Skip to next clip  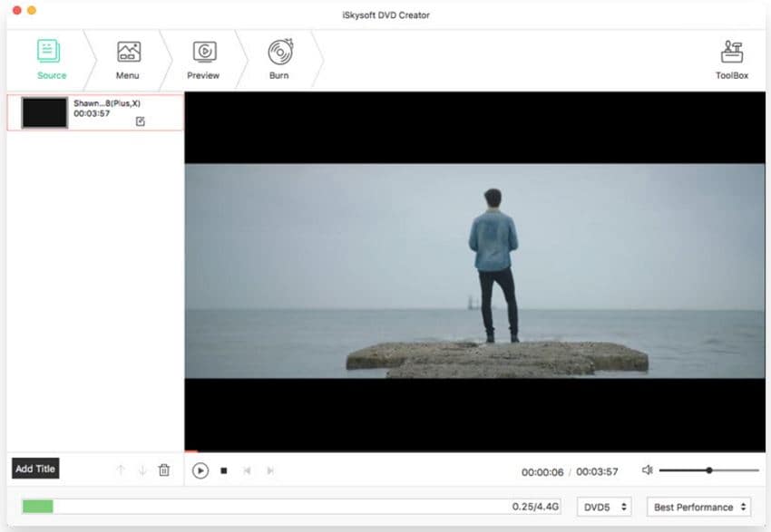(270, 470)
